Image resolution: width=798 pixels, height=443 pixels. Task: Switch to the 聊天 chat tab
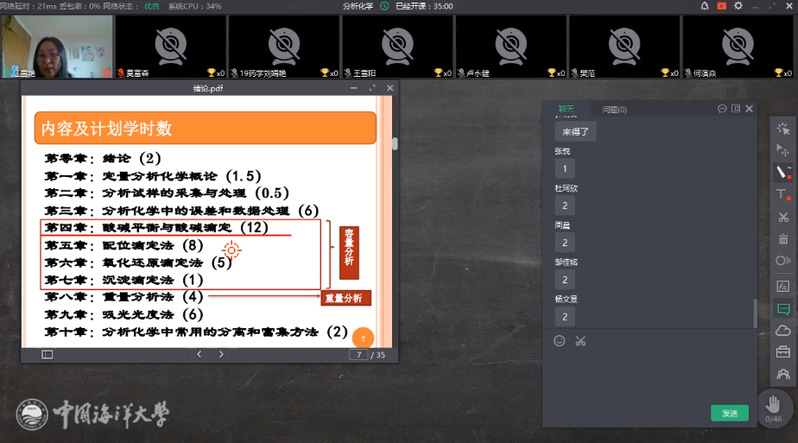coord(566,108)
